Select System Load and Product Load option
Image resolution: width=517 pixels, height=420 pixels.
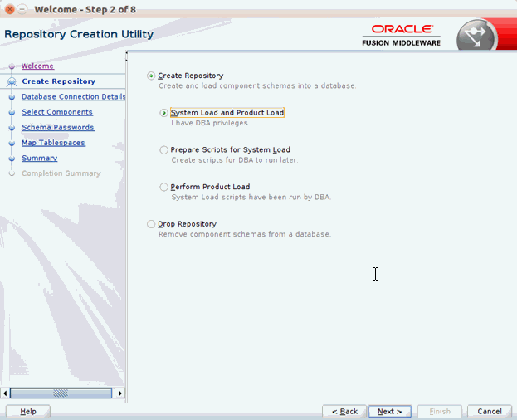pos(163,113)
